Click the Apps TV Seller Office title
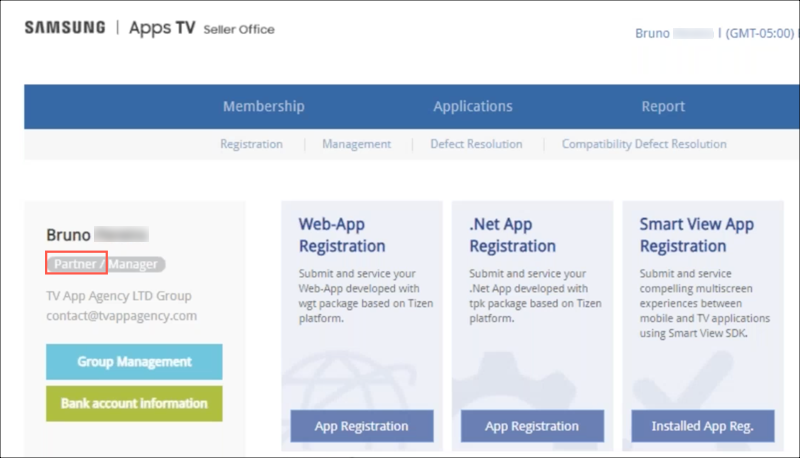Screen dimensions: 800x458 tap(202, 28)
